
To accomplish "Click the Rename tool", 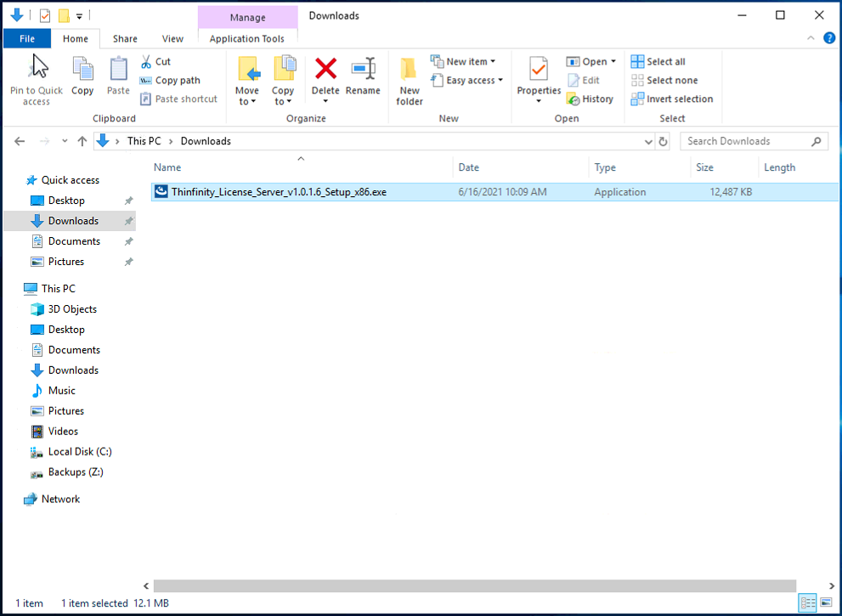I will (x=363, y=79).
